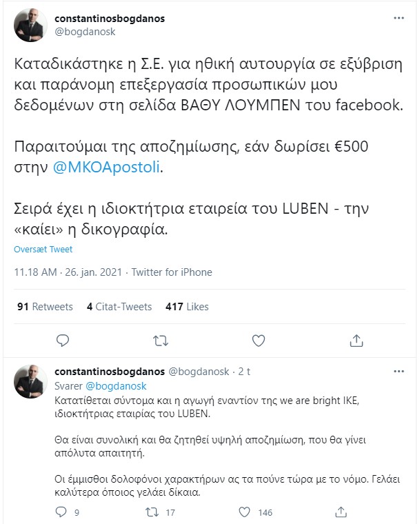Retweet the reply tweet with 17 retweets

pyautogui.click(x=157, y=512)
